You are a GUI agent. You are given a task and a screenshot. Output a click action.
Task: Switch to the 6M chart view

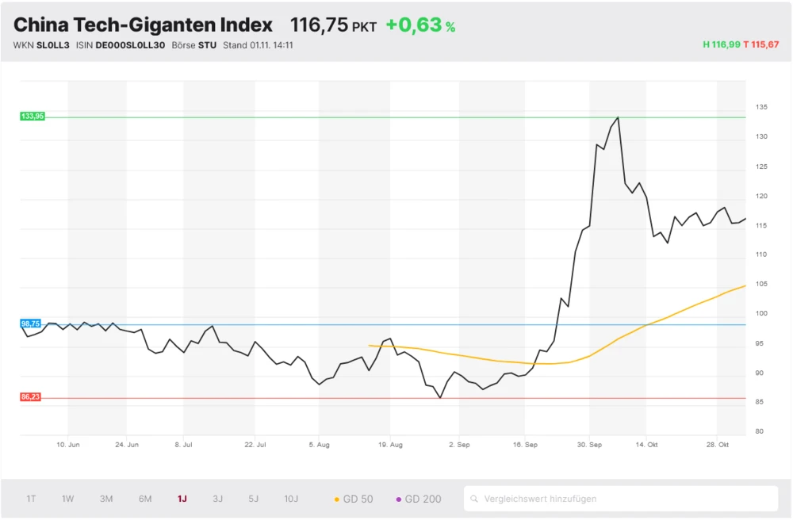coord(145,499)
